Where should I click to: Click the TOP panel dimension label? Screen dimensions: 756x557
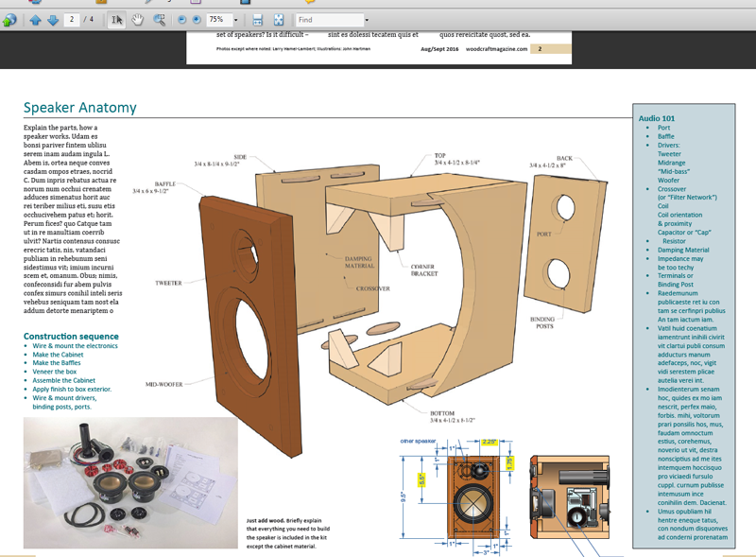point(456,159)
